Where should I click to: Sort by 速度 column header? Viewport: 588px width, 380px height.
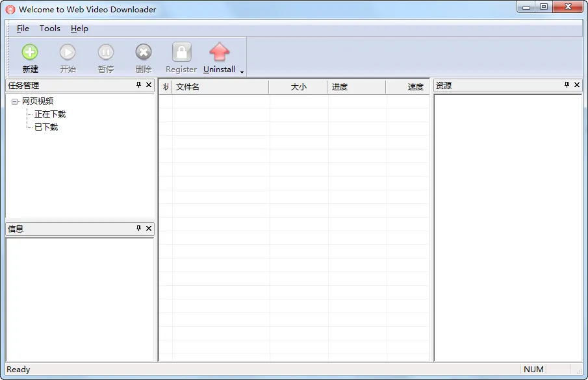coord(407,87)
